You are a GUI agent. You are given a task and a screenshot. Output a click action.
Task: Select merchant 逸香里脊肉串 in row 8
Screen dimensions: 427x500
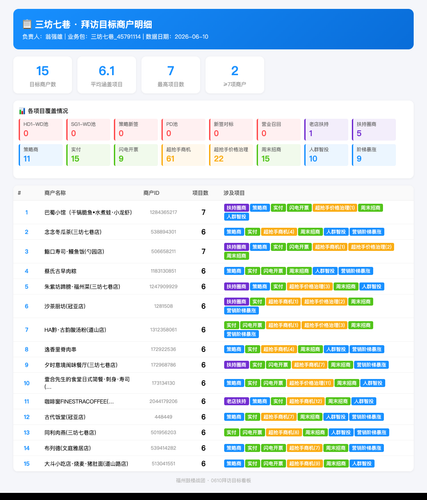(x=60, y=350)
